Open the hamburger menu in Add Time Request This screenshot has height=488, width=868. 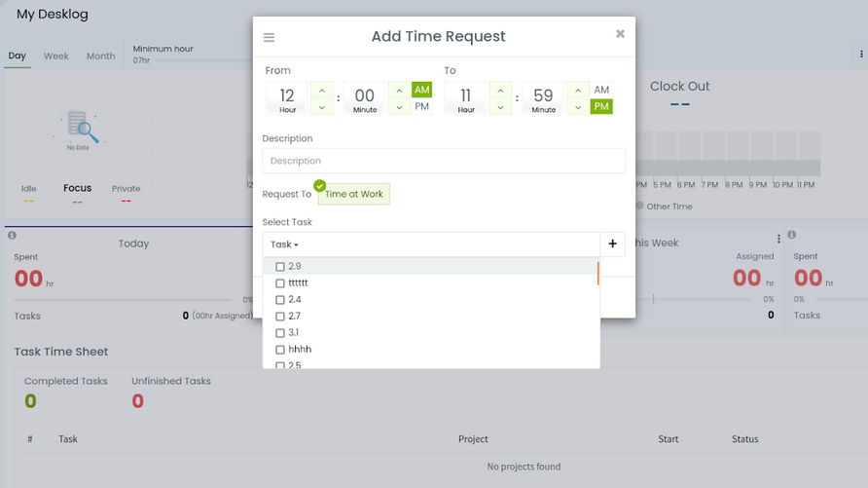coord(269,37)
